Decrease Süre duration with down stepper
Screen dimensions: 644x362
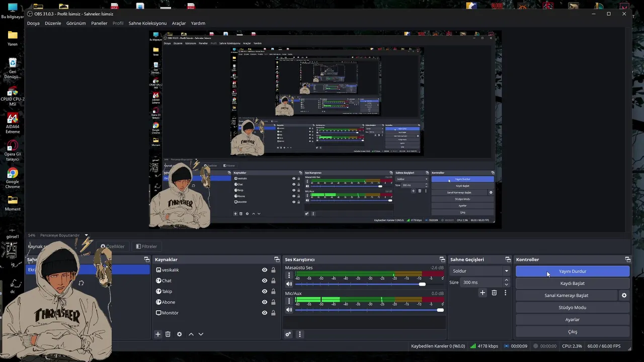(507, 285)
